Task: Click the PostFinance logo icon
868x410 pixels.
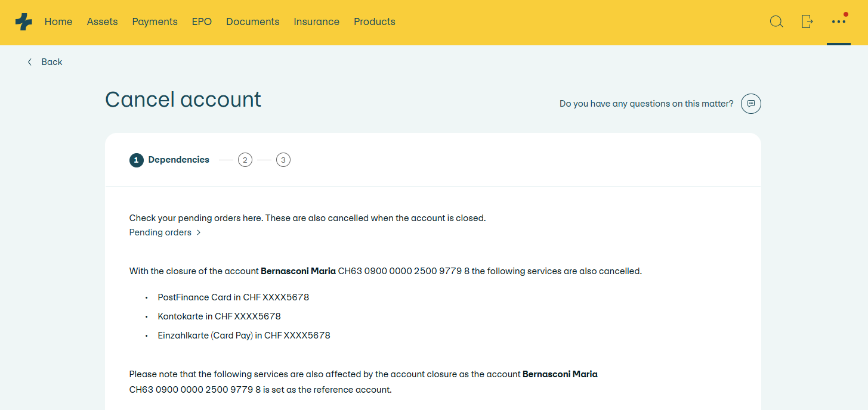Action: pyautogui.click(x=24, y=21)
